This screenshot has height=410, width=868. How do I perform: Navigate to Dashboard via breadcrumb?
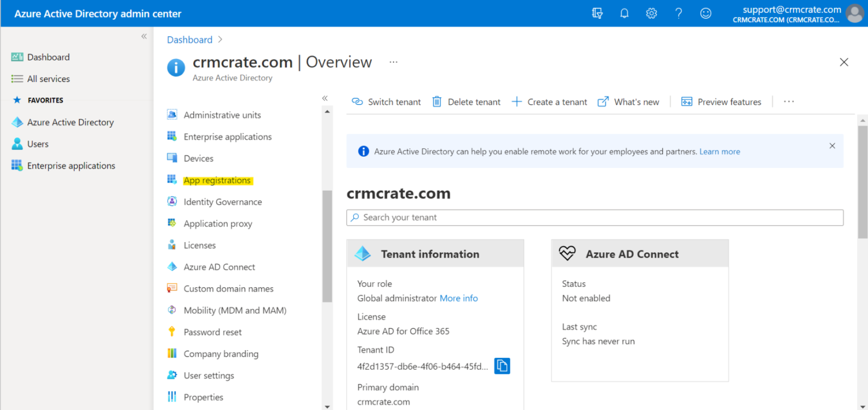click(x=189, y=39)
